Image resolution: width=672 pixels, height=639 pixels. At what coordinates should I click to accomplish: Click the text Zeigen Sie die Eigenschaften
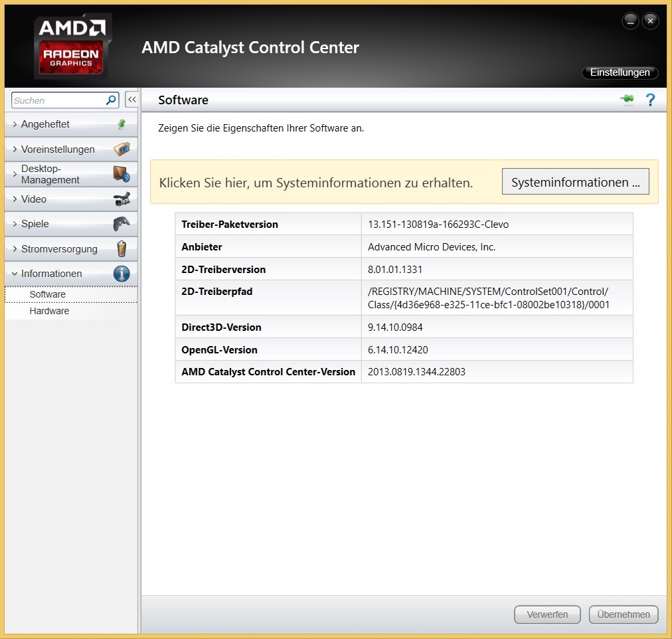261,128
